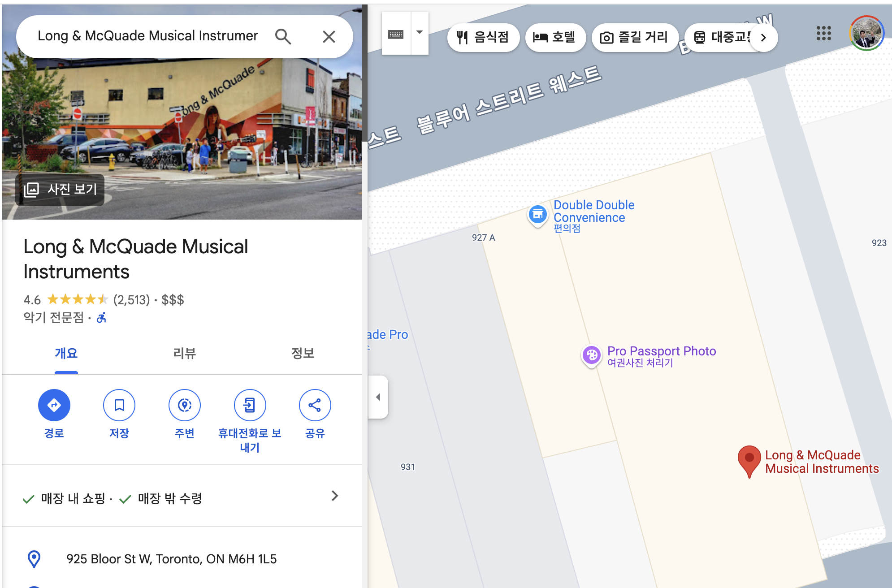Click the Pro Passport Photo map pin
This screenshot has width=892, height=588.
pos(591,355)
